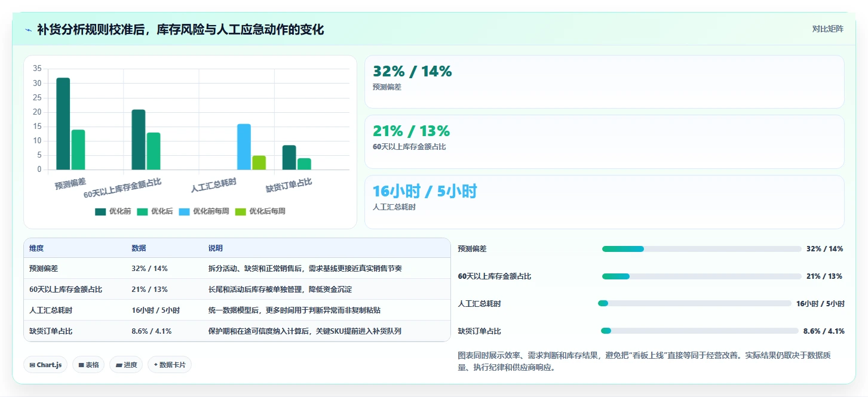Click the 缺货订单占比 progress bar
This screenshot has height=397, width=868.
[700, 331]
